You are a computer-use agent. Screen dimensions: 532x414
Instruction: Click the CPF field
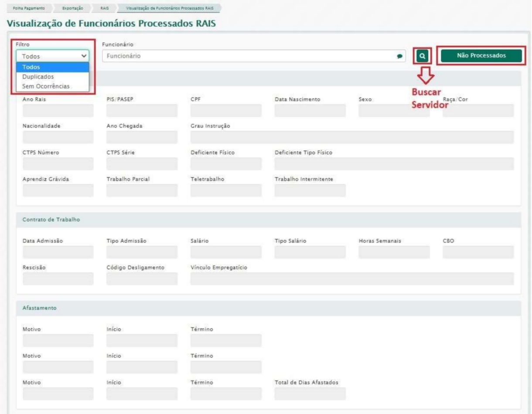point(226,111)
